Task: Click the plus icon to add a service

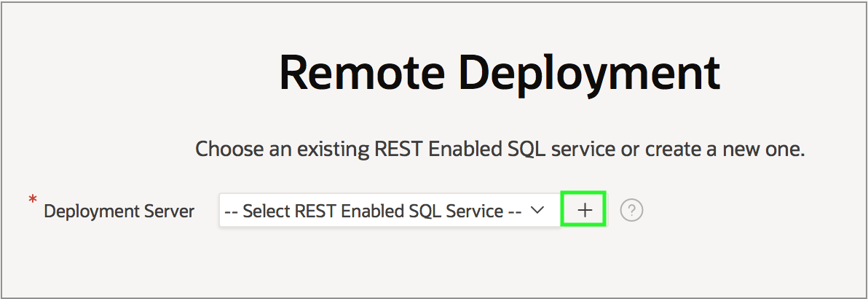Action: tap(584, 211)
